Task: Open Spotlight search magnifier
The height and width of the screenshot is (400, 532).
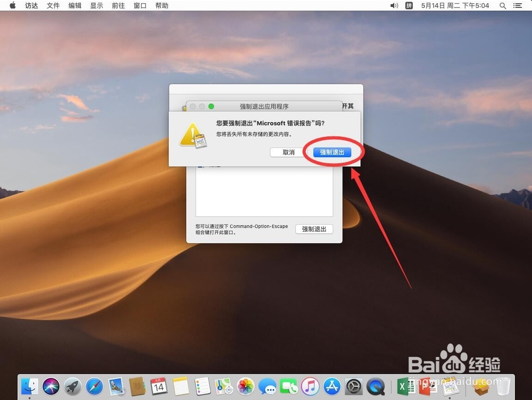Action: click(x=503, y=5)
